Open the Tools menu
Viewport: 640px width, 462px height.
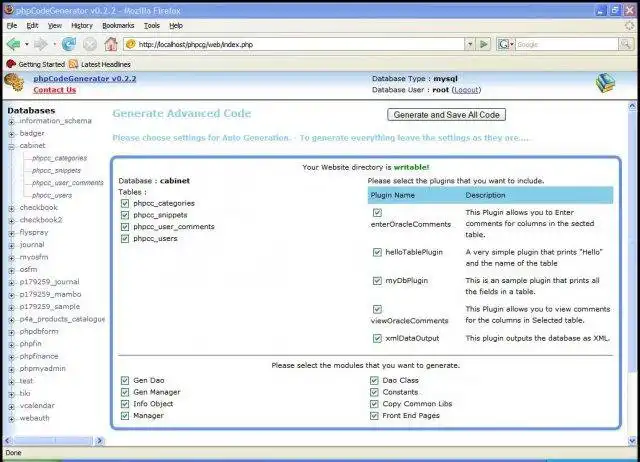(x=151, y=26)
